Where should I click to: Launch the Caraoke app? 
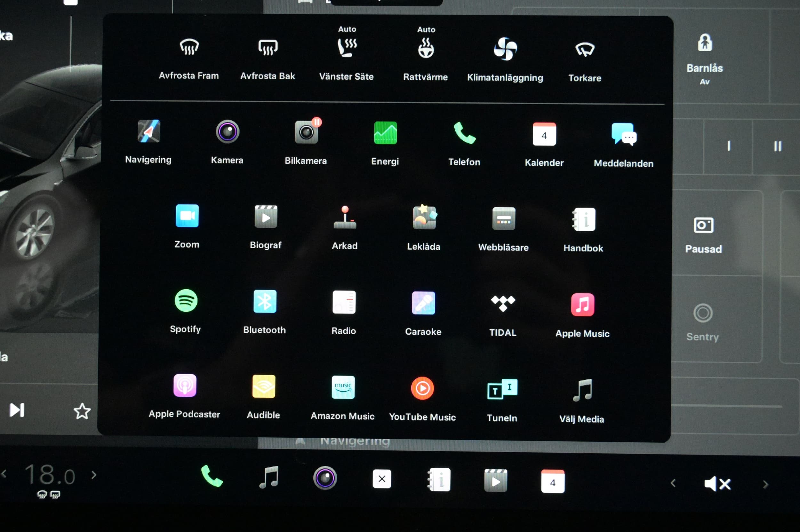[x=423, y=314]
